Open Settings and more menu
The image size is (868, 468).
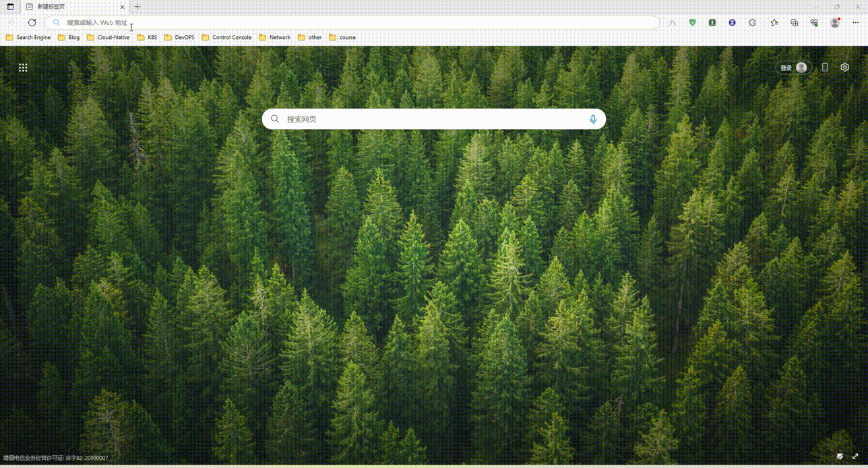pyautogui.click(x=855, y=22)
